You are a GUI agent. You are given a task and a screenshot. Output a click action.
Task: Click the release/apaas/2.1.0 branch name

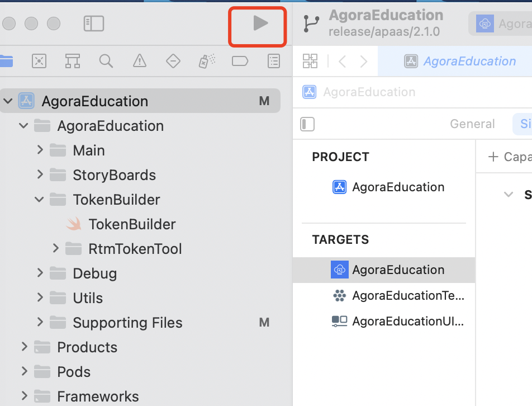pos(384,31)
